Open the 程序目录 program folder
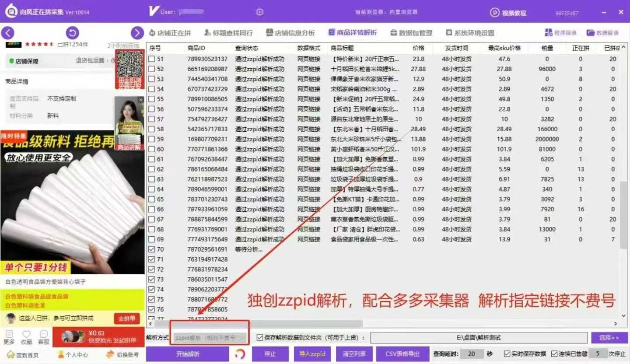This screenshot has width=630, height=364. (x=561, y=33)
